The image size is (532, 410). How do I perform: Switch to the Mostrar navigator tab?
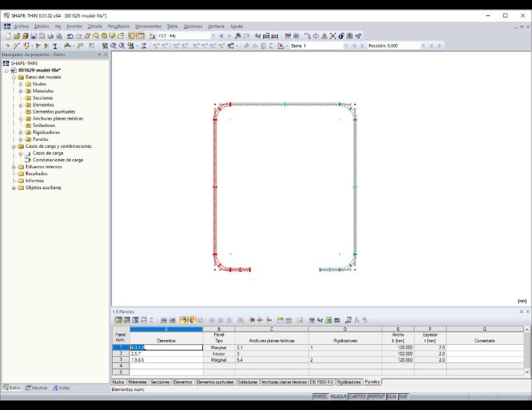(x=36, y=388)
